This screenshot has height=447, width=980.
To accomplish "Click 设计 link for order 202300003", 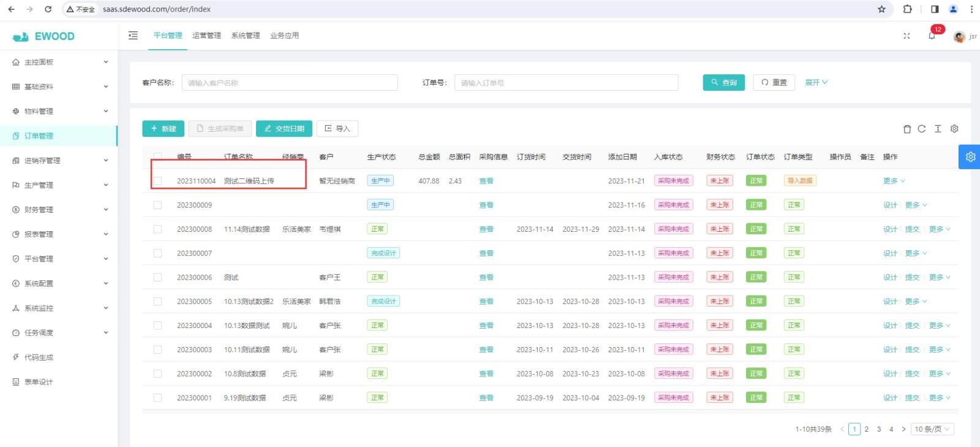I will [890, 350].
